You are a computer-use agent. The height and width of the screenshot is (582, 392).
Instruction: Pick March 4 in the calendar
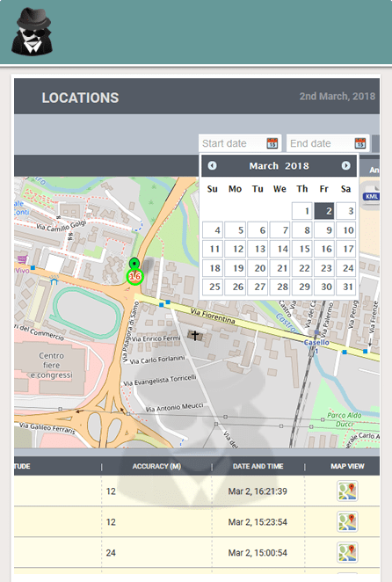(x=213, y=230)
